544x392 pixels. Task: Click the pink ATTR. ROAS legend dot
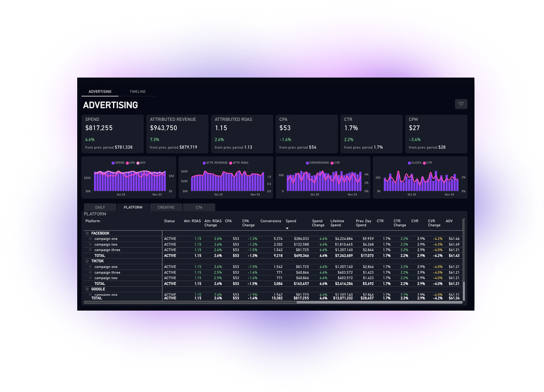pyautogui.click(x=230, y=163)
